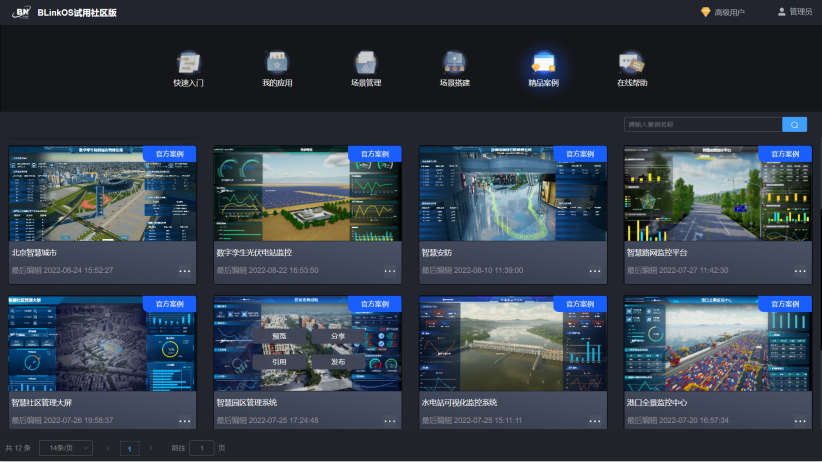Screen dimensions: 822x462
Task: Expand the 14条/页 page size dropdown
Action: coord(66,448)
